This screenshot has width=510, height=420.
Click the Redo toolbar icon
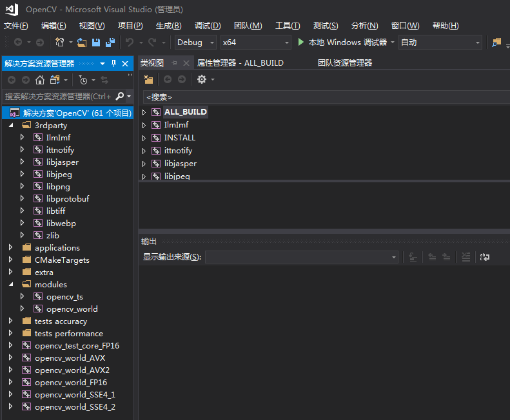152,43
